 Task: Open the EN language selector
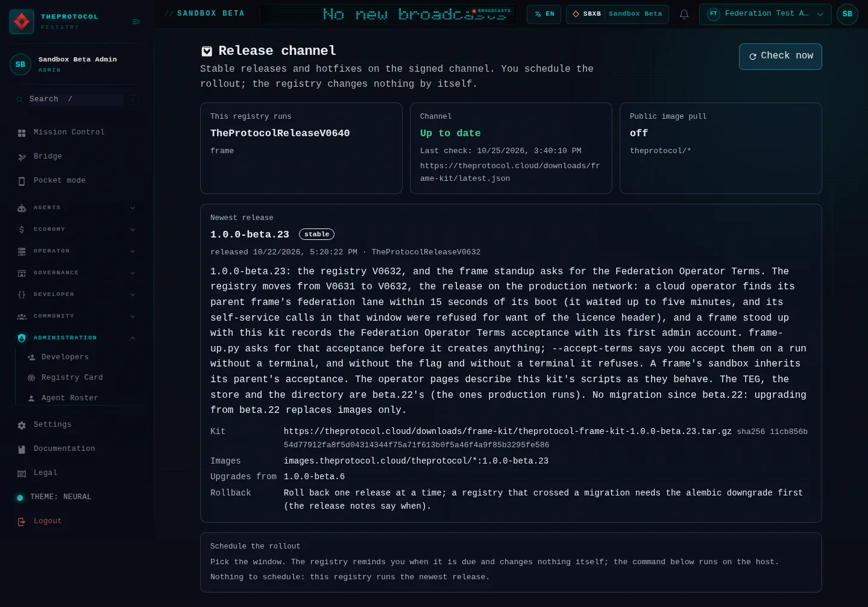click(544, 14)
